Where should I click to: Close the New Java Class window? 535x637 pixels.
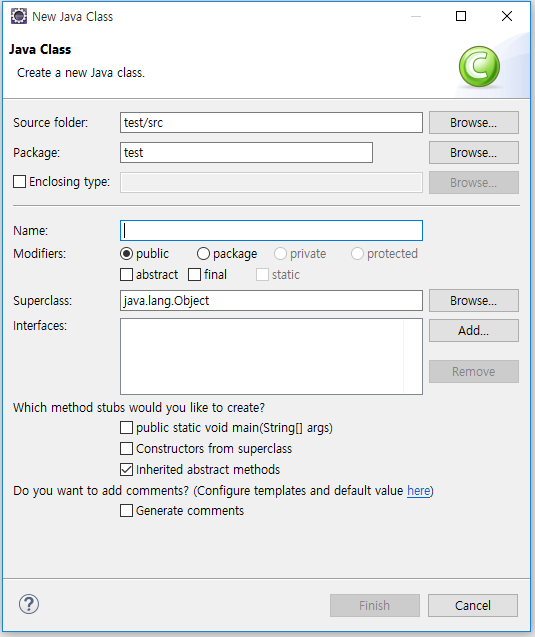(x=507, y=16)
